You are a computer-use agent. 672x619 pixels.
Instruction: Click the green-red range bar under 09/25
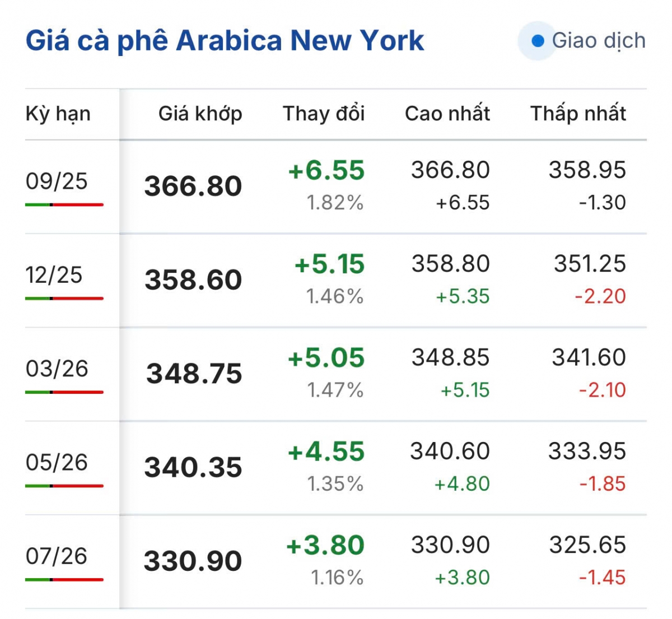click(x=64, y=204)
